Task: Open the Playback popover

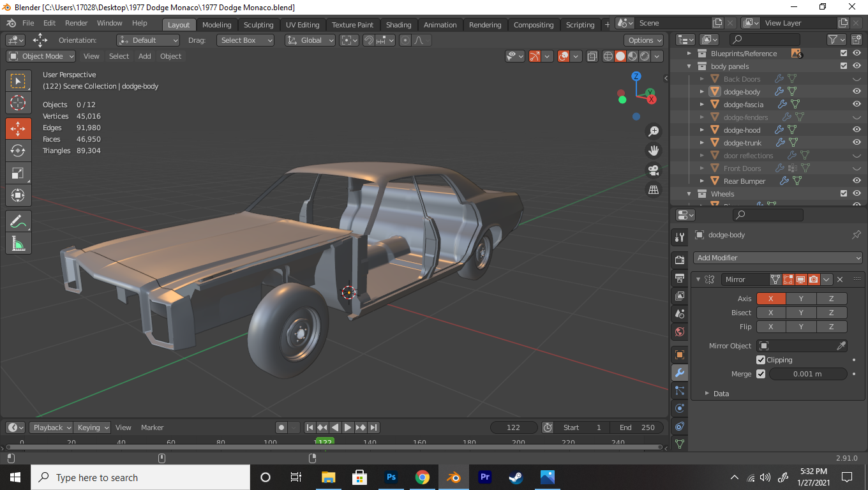Action: point(52,427)
